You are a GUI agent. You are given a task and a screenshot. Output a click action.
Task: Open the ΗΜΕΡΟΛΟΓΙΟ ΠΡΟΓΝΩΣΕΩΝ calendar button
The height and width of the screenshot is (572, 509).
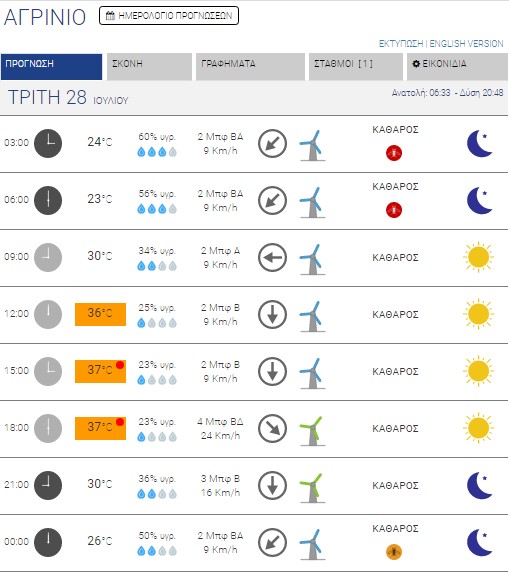click(169, 16)
